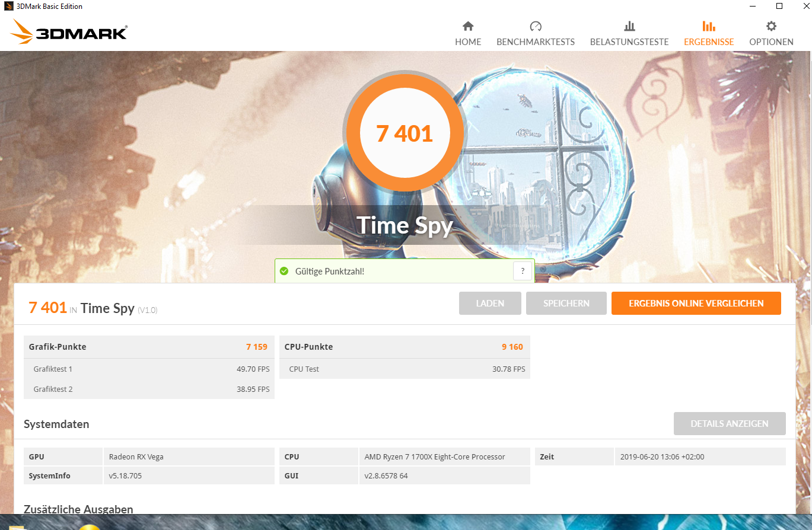The image size is (812, 530).
Task: Click the Grafiktest 1 row
Action: [x=149, y=369]
